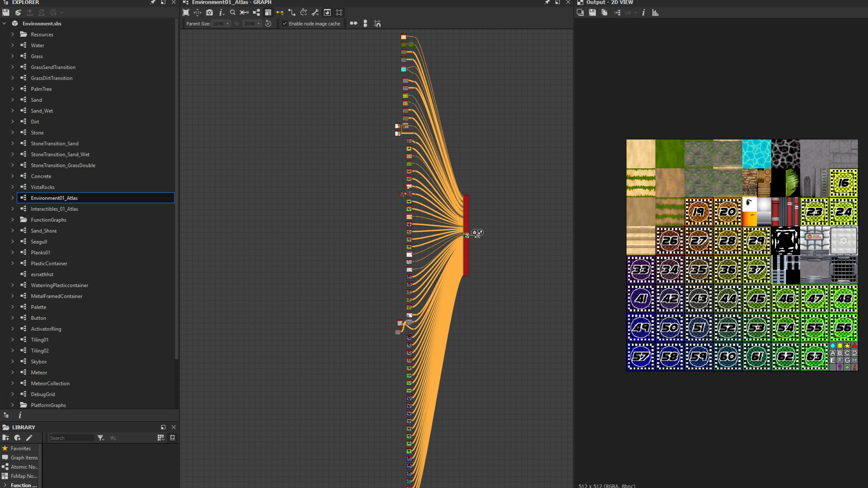The width and height of the screenshot is (868, 488).
Task: Click the red output node in graph
Action: [466, 235]
